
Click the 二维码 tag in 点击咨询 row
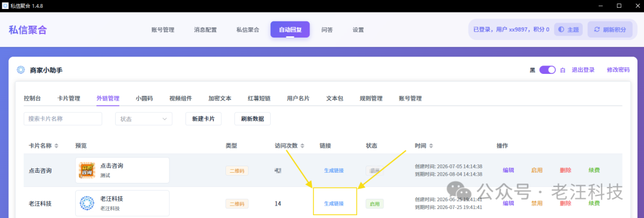[237, 170]
